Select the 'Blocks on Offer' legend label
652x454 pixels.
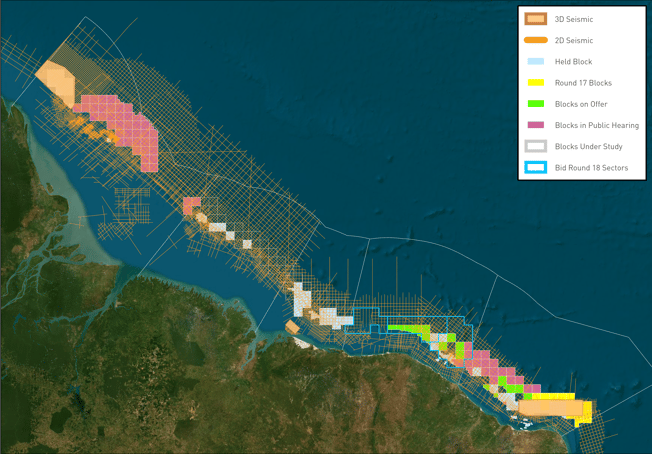point(581,104)
